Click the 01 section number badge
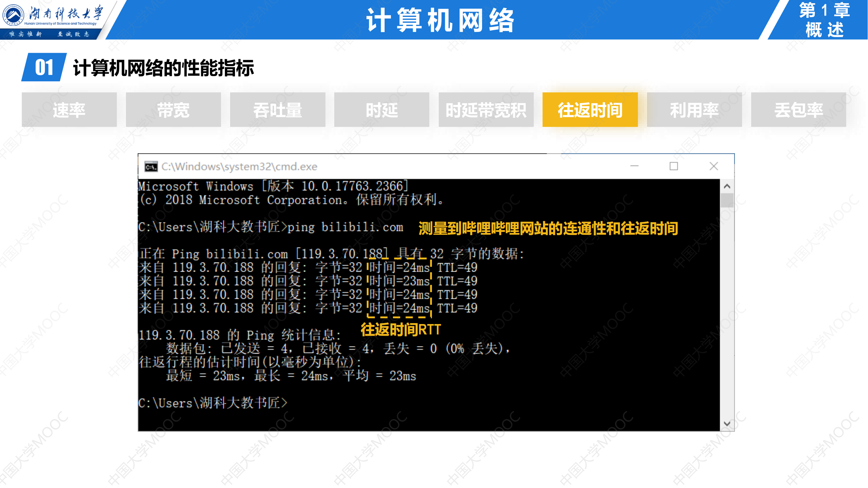This screenshot has width=868, height=488. [44, 67]
